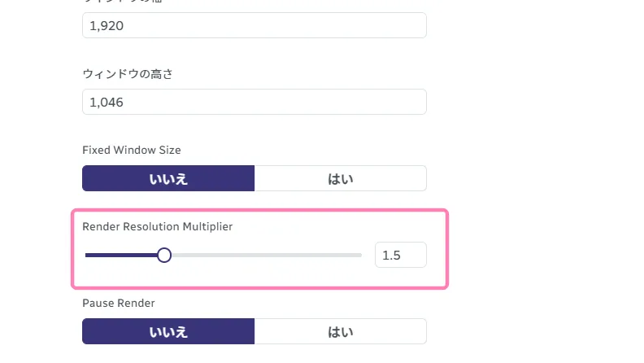
Task: Click the Fixed Window Size label
Action: (132, 150)
